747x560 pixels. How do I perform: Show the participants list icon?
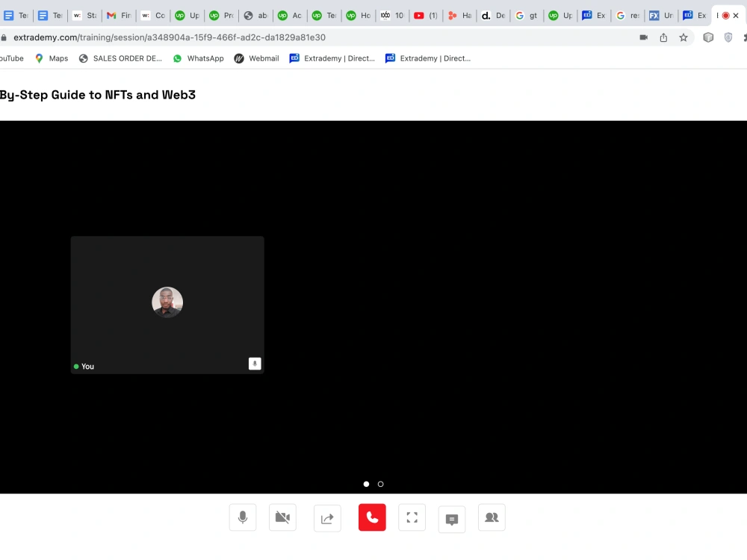[x=492, y=517]
